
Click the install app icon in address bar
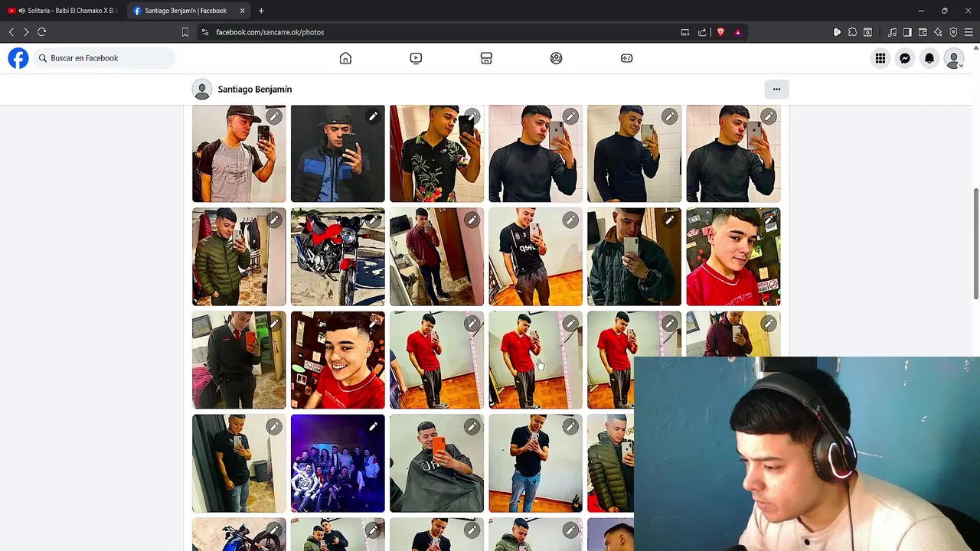coord(685,32)
